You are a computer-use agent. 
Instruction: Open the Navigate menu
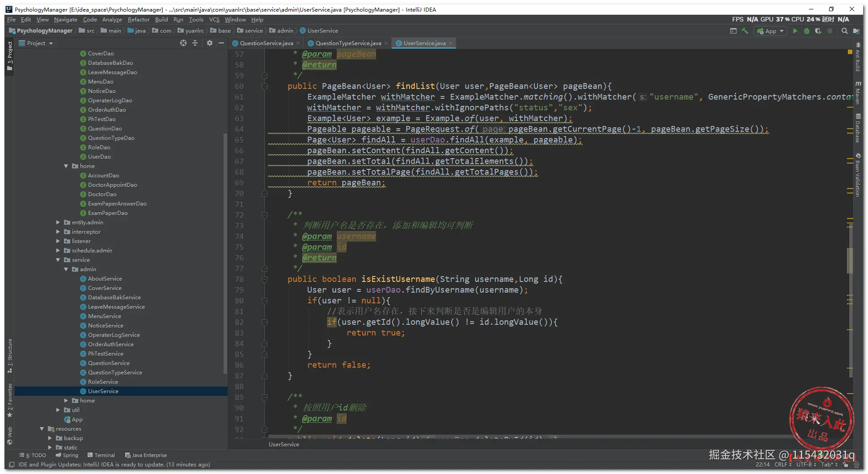coord(66,20)
